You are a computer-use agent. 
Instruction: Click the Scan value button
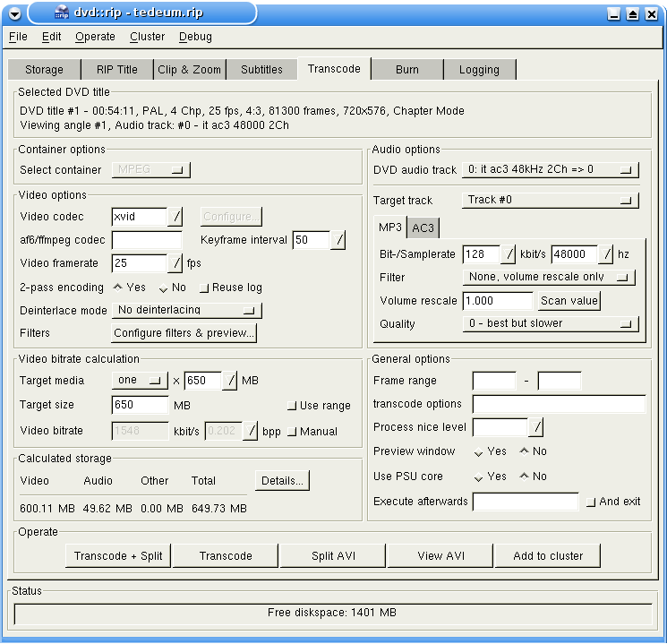coord(569,301)
